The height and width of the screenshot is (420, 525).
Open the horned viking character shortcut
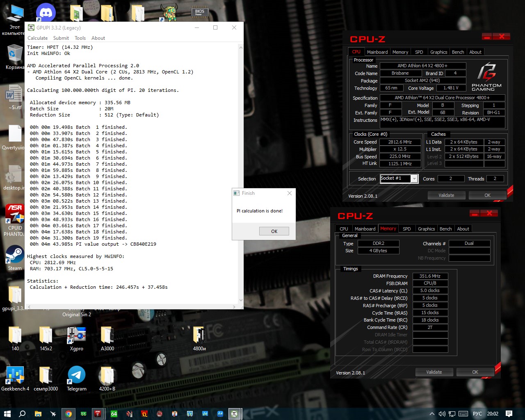click(169, 12)
